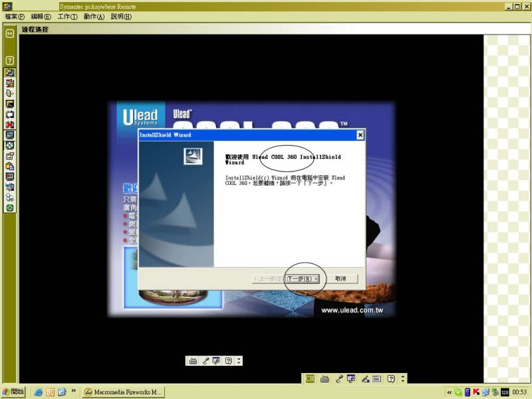Open options arrows on remote session's language bar
Image resolution: width=532 pixels, height=399 pixels.
point(239,360)
